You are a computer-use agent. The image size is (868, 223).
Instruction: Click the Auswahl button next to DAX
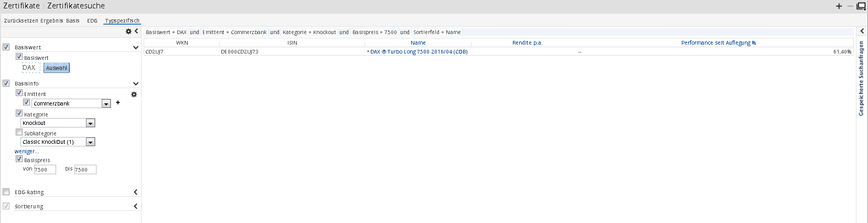pyautogui.click(x=57, y=68)
